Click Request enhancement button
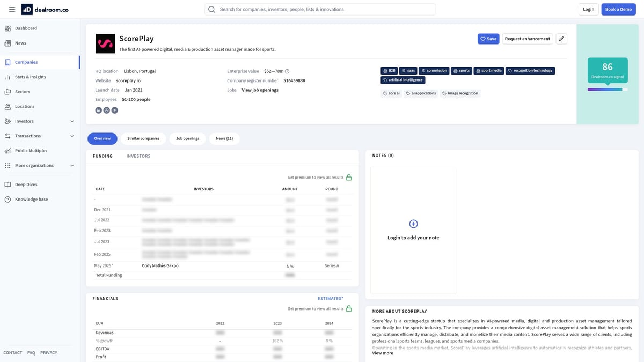 [x=528, y=39]
